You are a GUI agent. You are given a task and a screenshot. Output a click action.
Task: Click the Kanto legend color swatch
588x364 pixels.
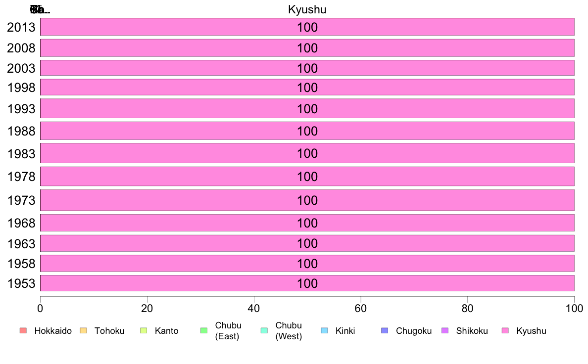pos(144,331)
